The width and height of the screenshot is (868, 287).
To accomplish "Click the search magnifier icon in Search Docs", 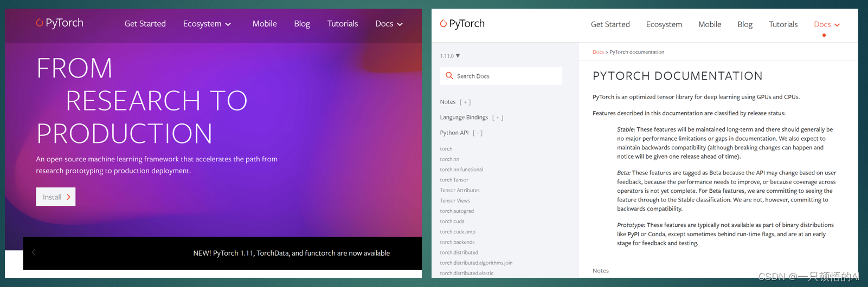I will pos(449,76).
